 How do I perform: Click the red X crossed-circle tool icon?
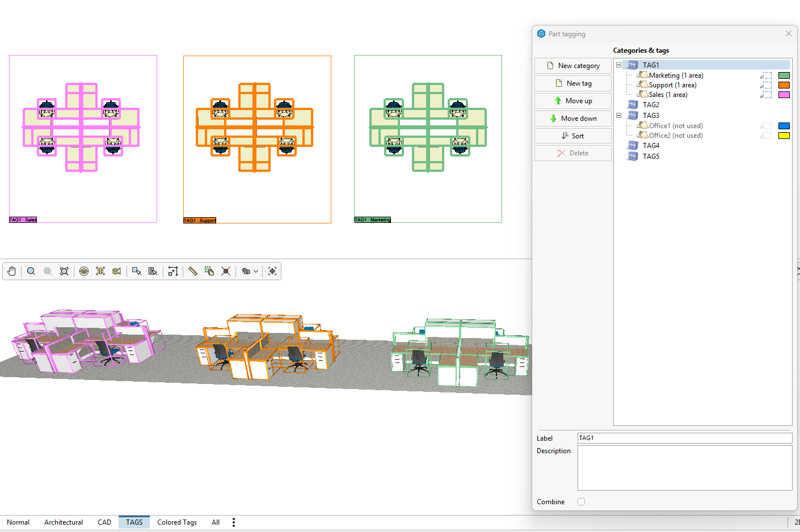[226, 271]
